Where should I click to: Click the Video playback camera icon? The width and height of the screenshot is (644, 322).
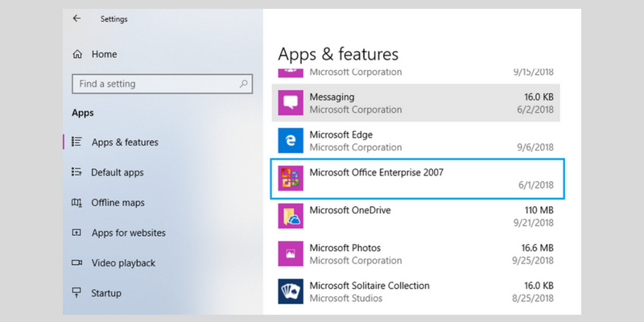[76, 263]
